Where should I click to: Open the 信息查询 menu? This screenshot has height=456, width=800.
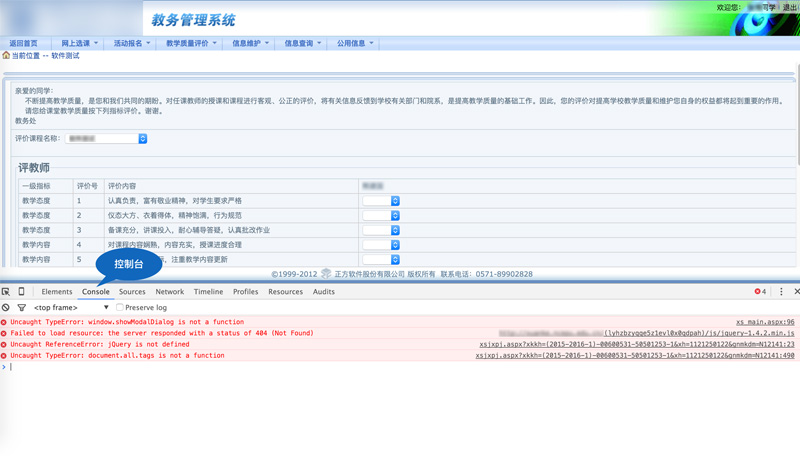click(302, 43)
